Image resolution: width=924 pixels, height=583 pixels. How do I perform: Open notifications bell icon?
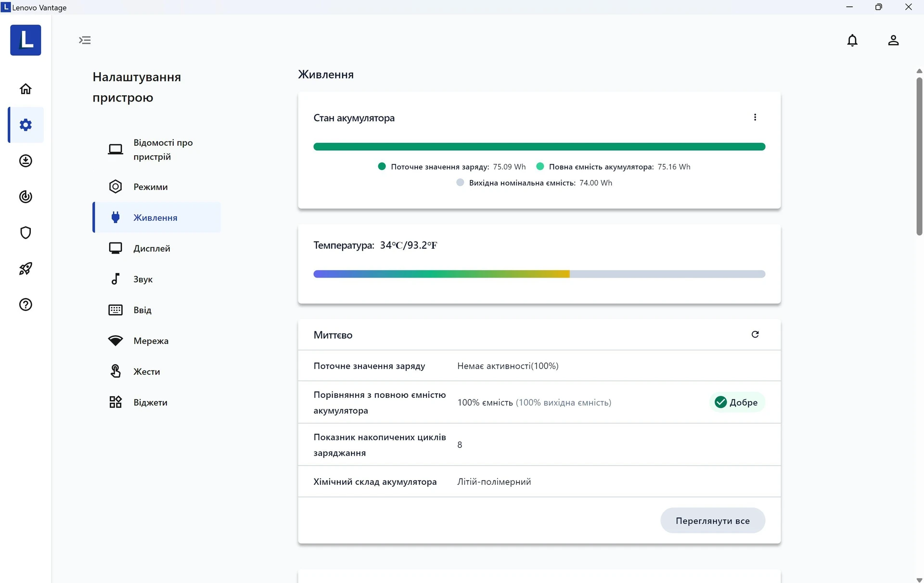click(852, 40)
